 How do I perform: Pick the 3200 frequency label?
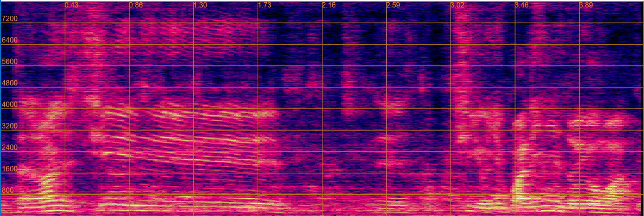pyautogui.click(x=10, y=126)
